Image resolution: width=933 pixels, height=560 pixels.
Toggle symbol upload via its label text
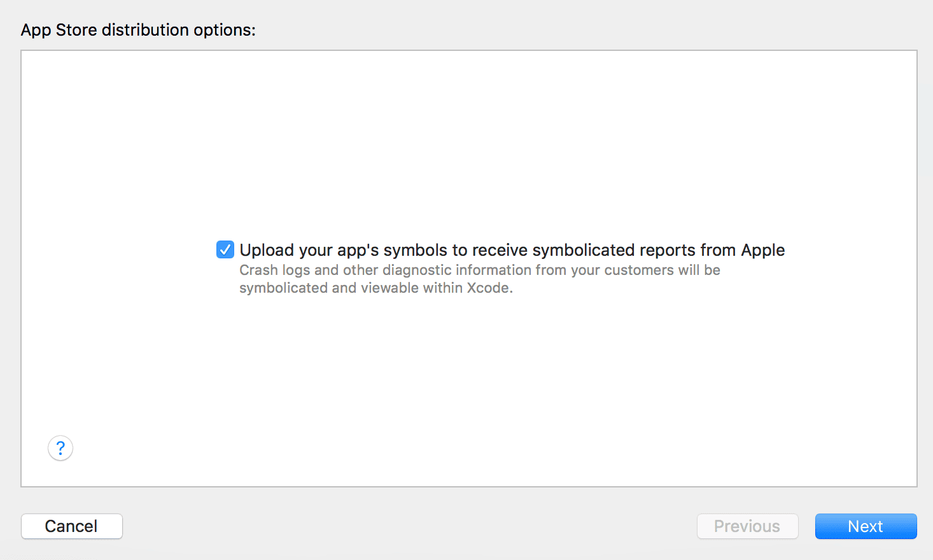(x=512, y=250)
